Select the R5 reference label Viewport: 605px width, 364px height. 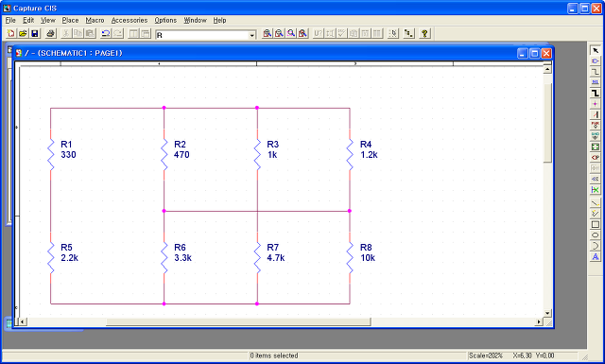[x=66, y=248]
